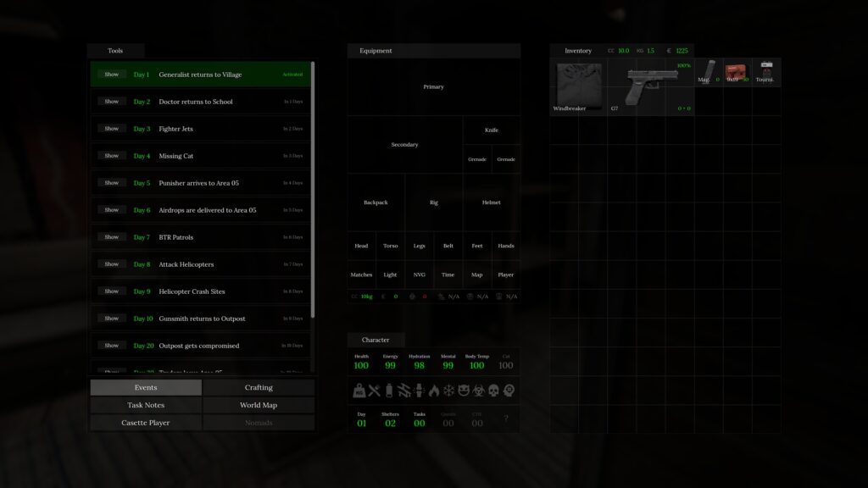Click the Primary weapon slot
Viewport: 868px width, 488px height.
(x=433, y=87)
